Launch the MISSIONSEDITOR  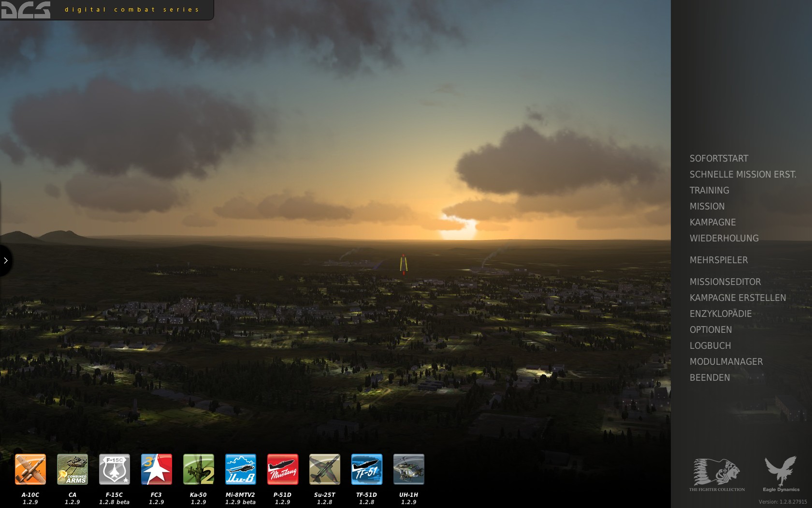coord(725,282)
